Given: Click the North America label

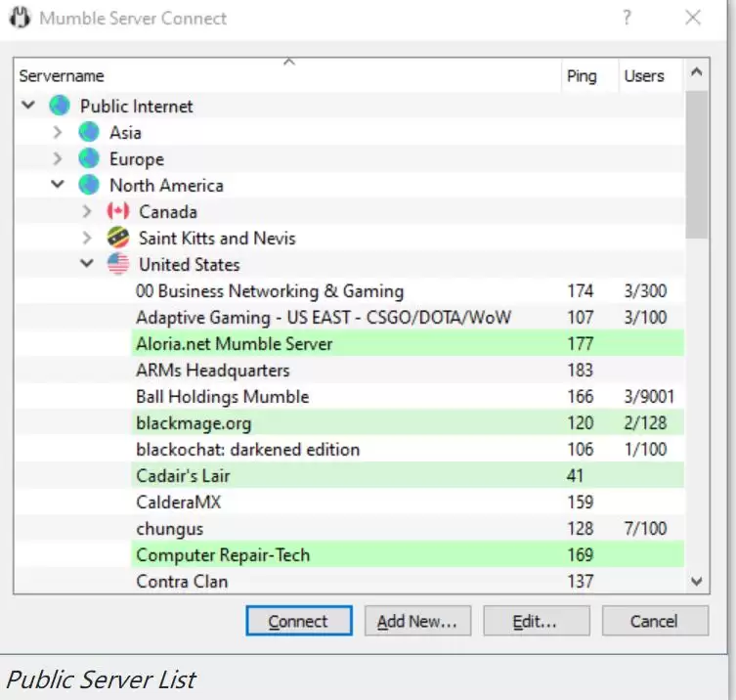Looking at the screenshot, I should pyautogui.click(x=166, y=185).
